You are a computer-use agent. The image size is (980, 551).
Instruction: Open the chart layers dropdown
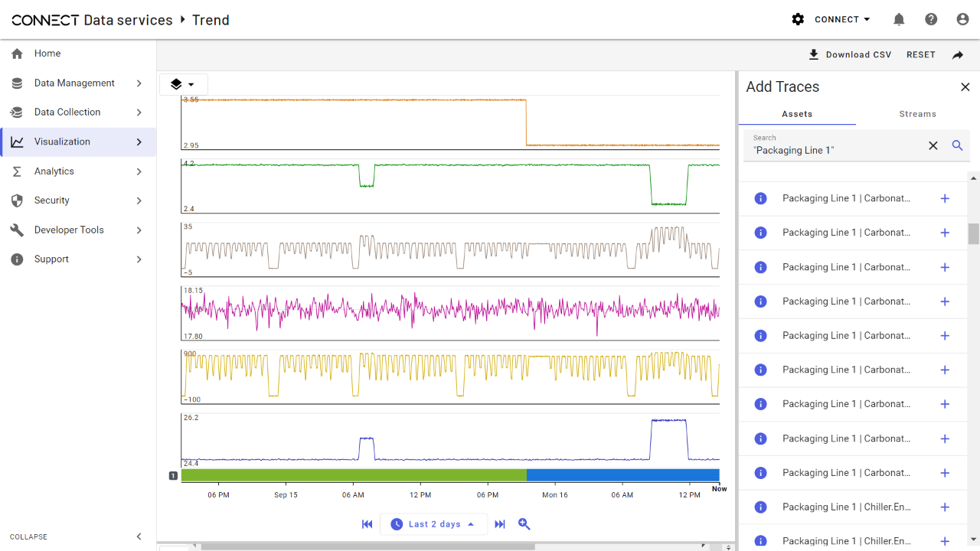(183, 84)
